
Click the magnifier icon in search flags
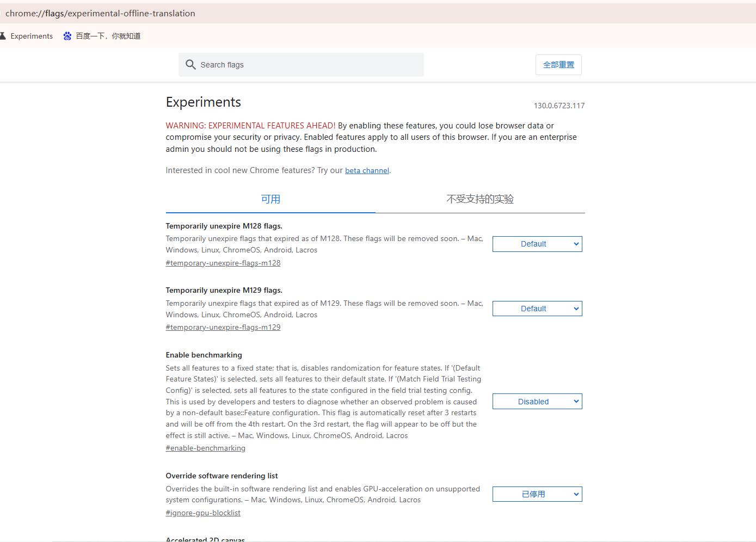click(x=190, y=65)
